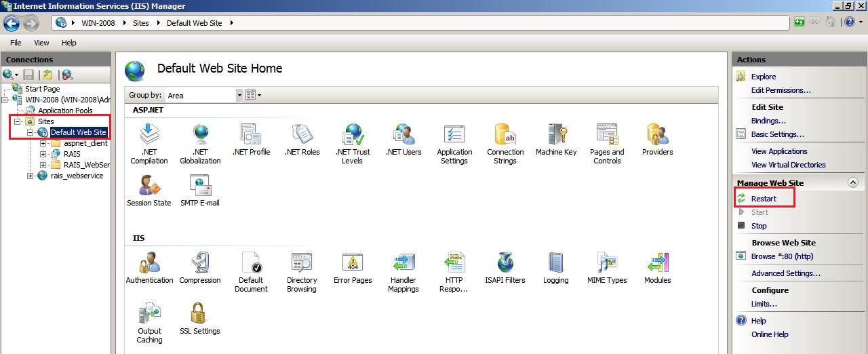This screenshot has width=868, height=354.
Task: Click the Restart action link
Action: tap(764, 199)
